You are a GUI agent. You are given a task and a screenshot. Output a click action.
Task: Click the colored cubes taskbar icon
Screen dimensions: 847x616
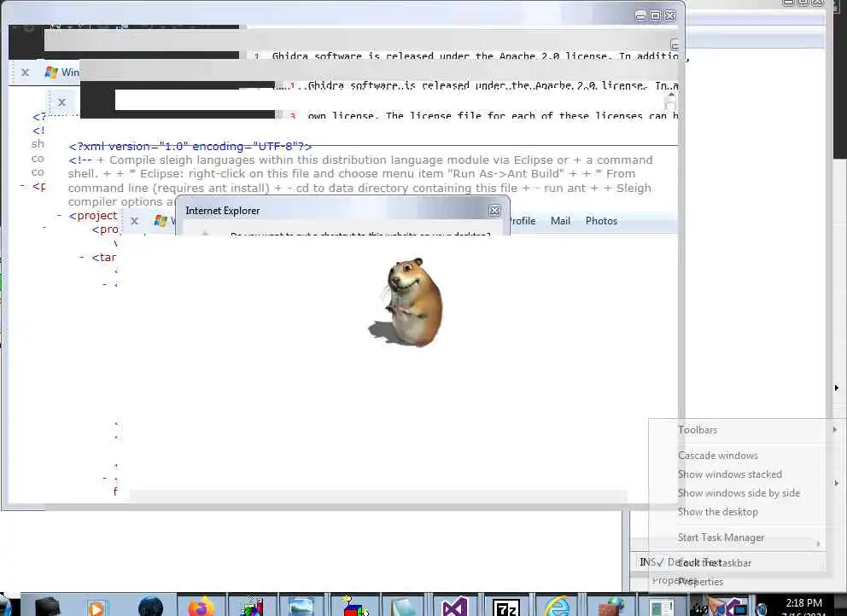353,607
